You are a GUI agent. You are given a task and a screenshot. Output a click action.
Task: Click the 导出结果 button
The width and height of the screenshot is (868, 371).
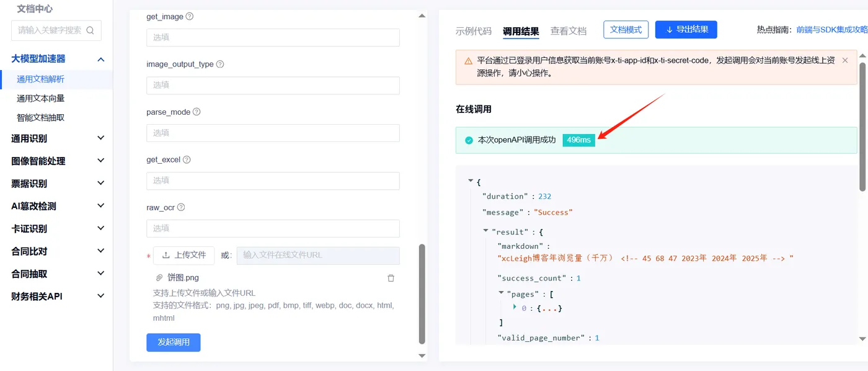686,30
